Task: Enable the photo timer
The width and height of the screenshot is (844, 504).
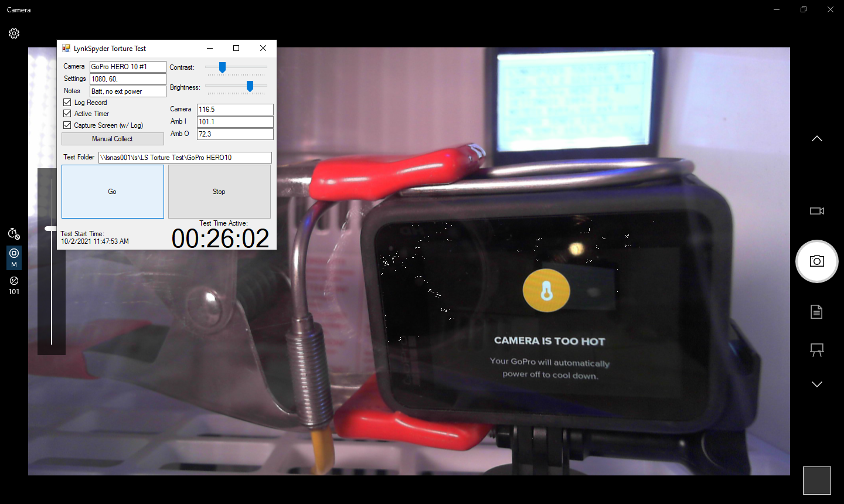Action: [x=13, y=234]
